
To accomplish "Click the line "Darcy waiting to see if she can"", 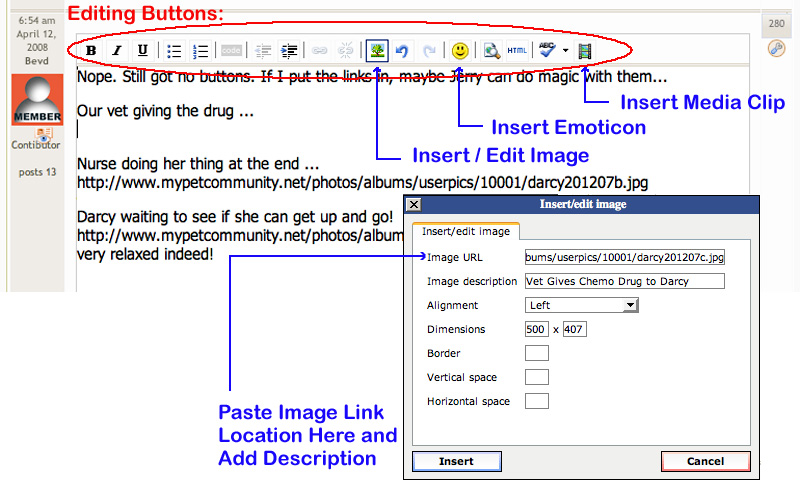I will tap(235, 217).
